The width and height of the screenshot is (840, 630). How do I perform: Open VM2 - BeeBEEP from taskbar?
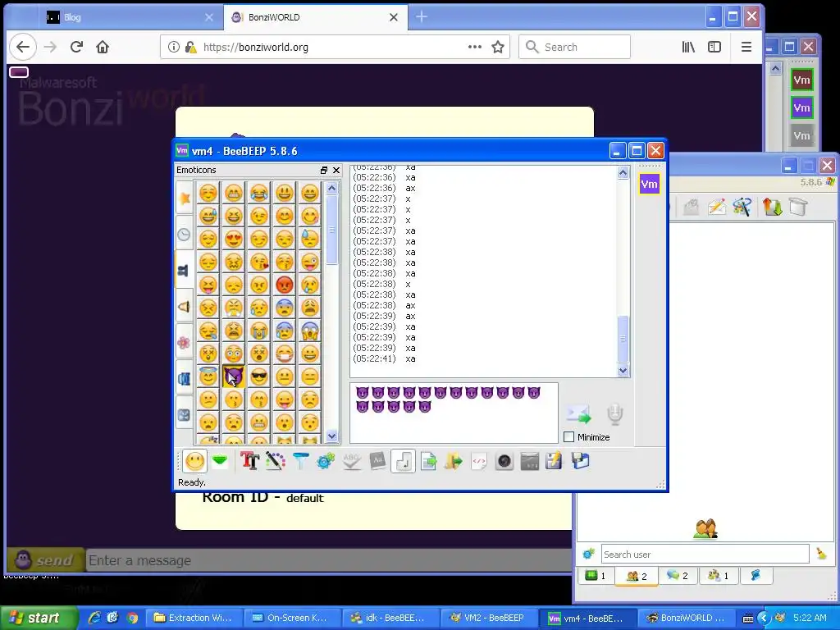click(x=489, y=618)
